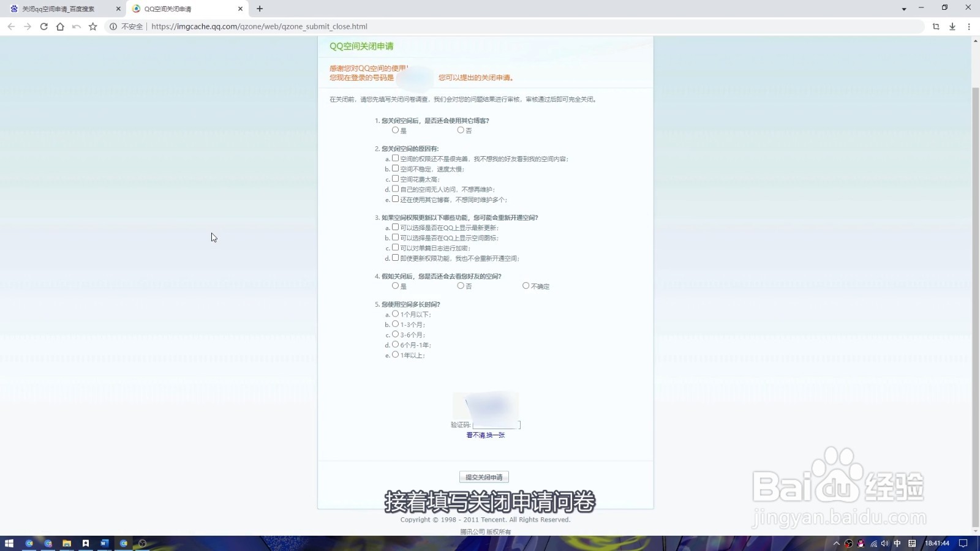Image resolution: width=980 pixels, height=551 pixels.
Task: Click the captcha verification image
Action: point(486,405)
